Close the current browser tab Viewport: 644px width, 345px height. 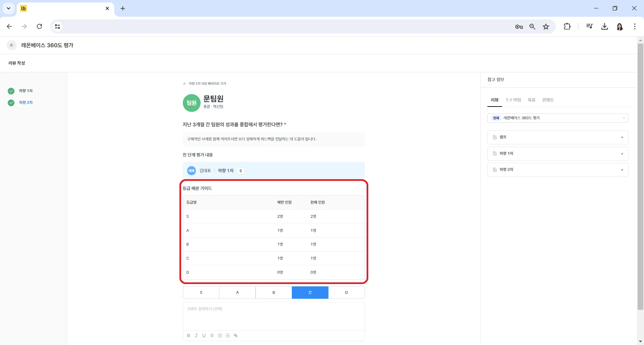coord(107,8)
